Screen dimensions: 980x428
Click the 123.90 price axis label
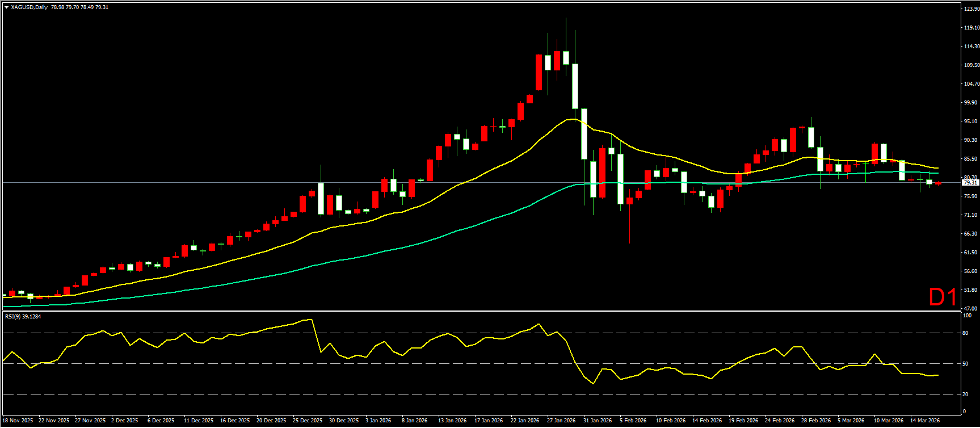tap(971, 9)
